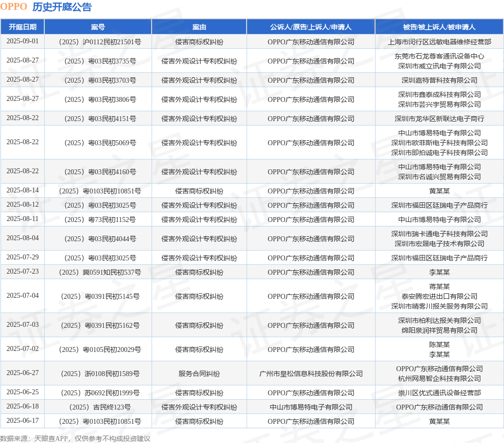Click defendant 深圳市欧菲斯电子科技有限公司
504x443 pixels.
pyautogui.click(x=440, y=143)
